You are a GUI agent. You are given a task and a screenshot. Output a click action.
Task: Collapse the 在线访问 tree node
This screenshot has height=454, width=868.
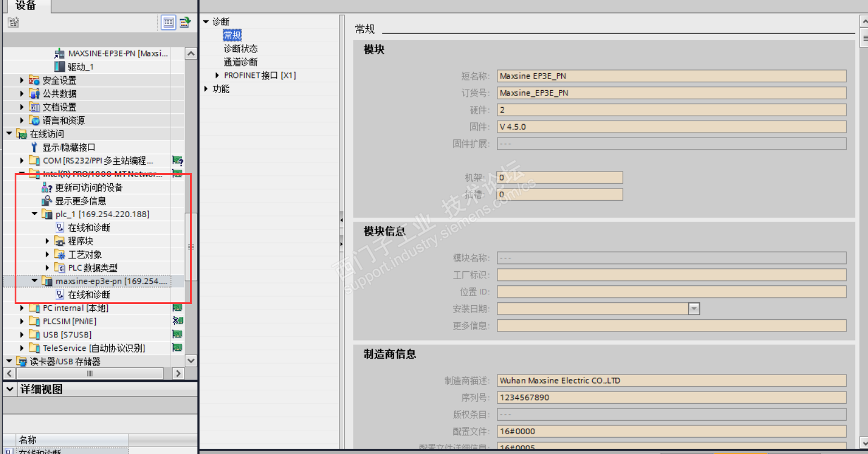(9, 134)
